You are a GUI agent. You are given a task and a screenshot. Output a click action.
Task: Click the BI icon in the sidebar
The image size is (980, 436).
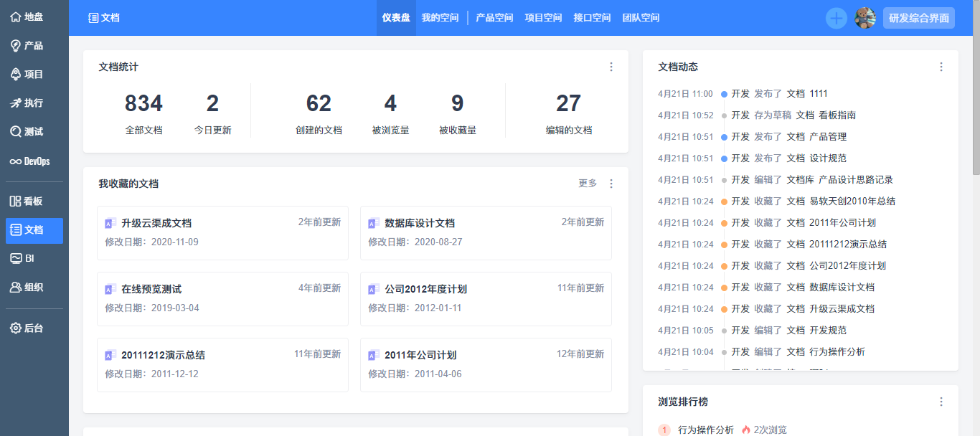point(29,260)
